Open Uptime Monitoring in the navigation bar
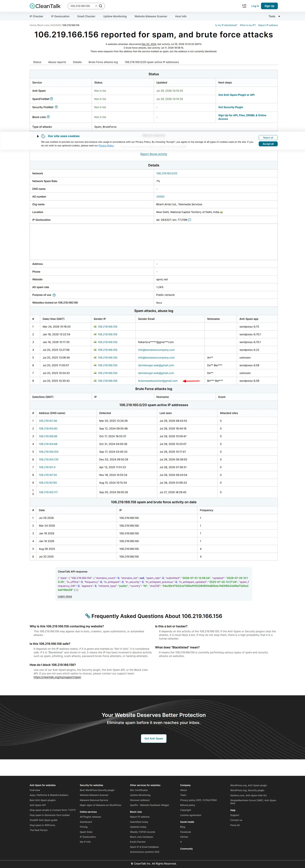Viewport: 305px width, 868px height. (115, 16)
